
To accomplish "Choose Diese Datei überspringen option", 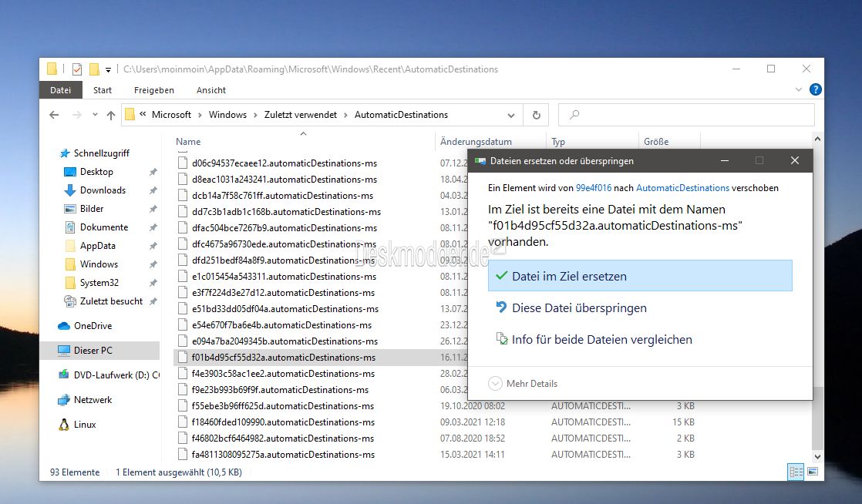I will click(578, 307).
